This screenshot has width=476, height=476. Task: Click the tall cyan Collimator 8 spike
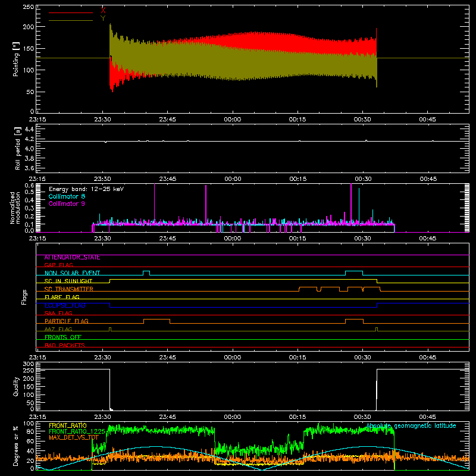(359, 206)
